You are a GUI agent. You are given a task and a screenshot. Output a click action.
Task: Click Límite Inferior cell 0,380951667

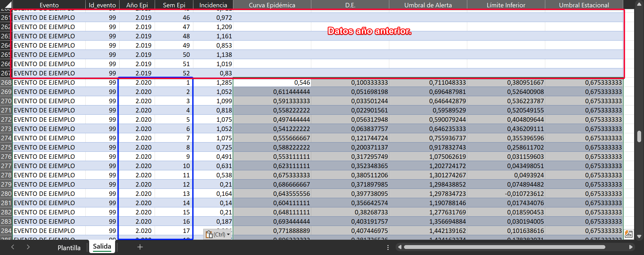[506, 82]
